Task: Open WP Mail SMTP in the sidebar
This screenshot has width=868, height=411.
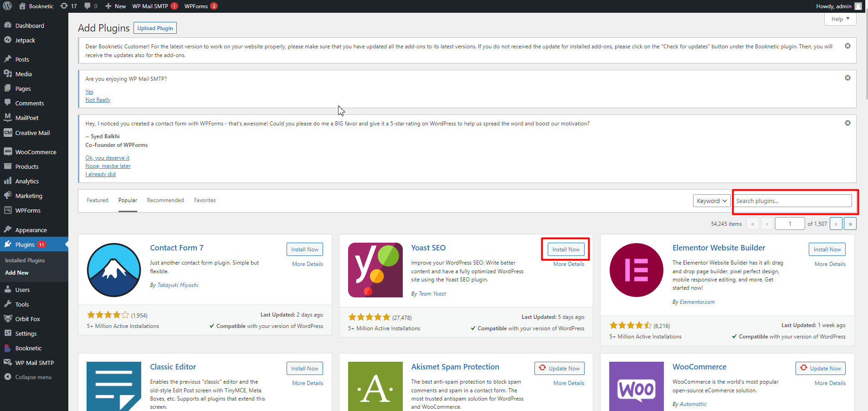Action: point(34,363)
